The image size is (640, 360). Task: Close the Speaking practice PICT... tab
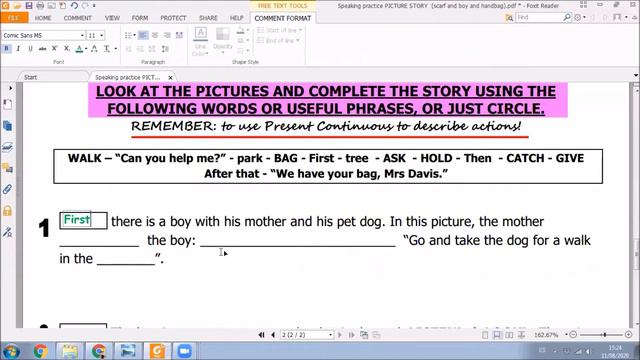tap(171, 78)
